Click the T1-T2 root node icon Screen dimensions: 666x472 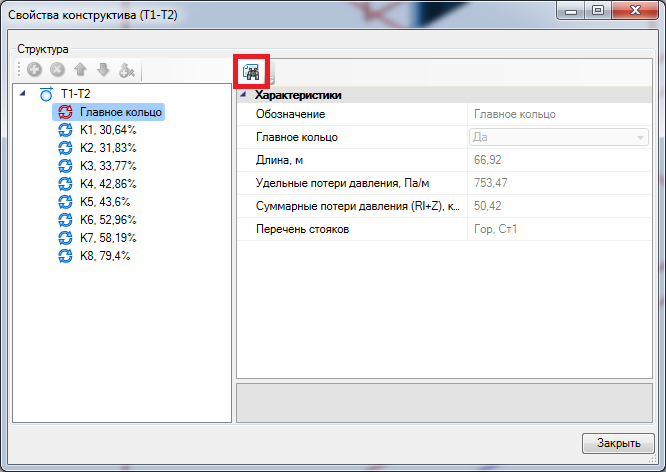(x=46, y=94)
